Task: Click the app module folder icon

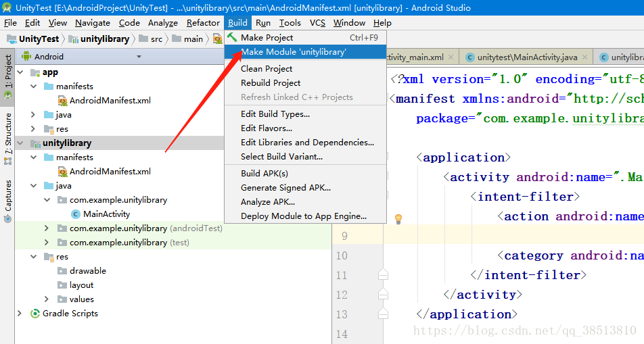Action: [35, 73]
